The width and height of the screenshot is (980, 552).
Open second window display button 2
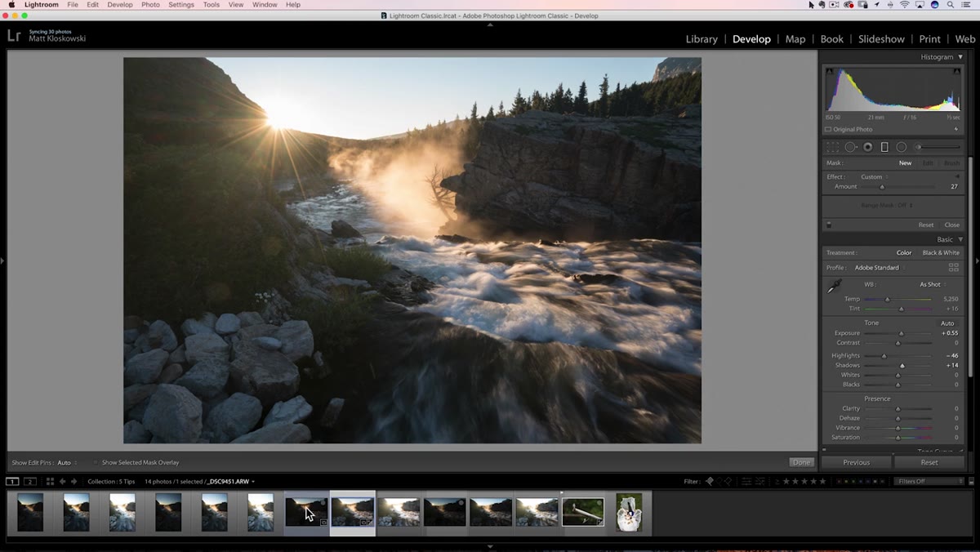tap(29, 482)
